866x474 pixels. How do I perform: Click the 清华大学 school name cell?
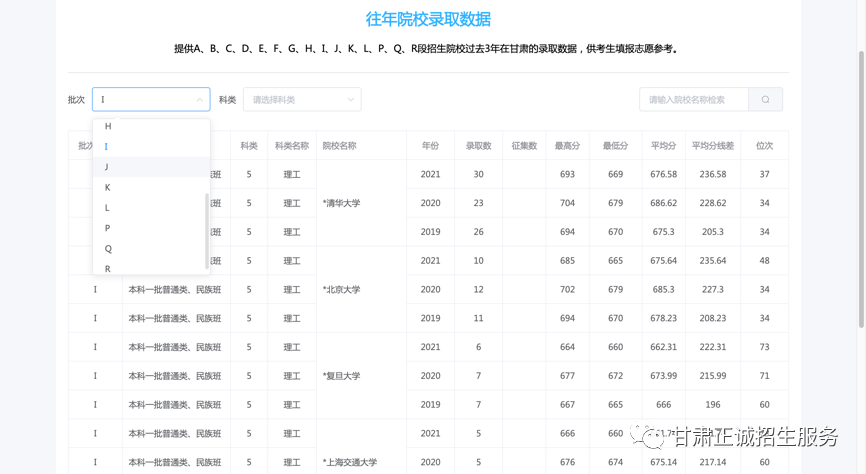[x=341, y=203]
